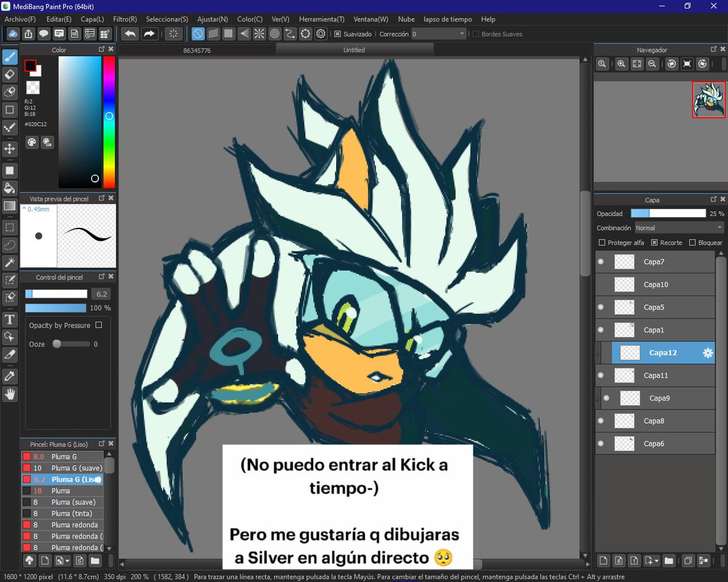Hide the Capa5 layer
Viewport: 728px width, 582px height.
[601, 307]
